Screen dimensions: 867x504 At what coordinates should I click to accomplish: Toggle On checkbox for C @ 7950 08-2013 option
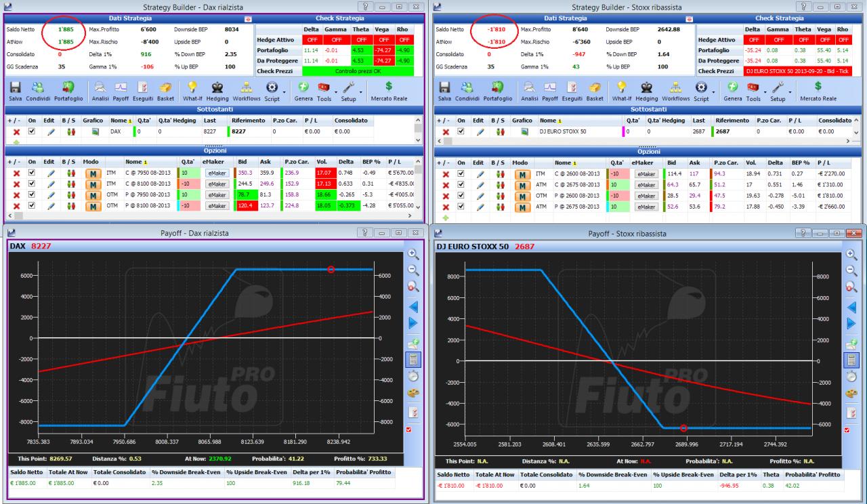point(31,173)
